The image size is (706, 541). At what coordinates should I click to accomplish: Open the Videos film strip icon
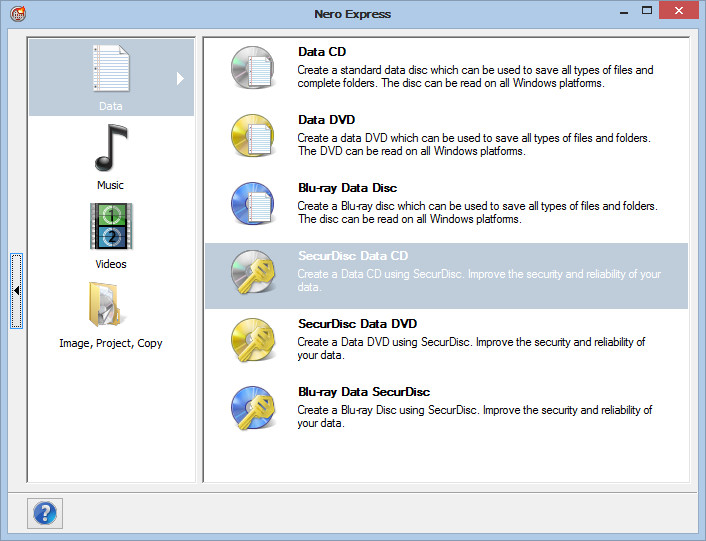pyautogui.click(x=111, y=226)
